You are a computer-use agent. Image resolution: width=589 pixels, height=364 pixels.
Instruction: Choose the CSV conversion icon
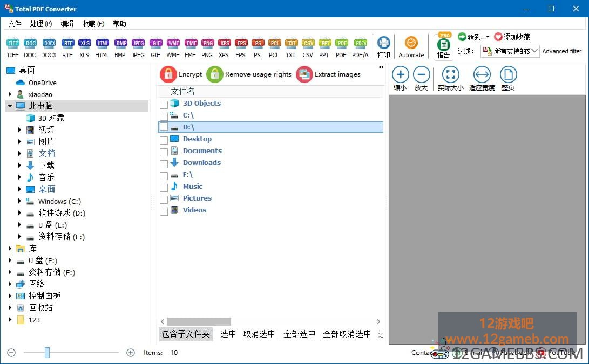click(308, 47)
